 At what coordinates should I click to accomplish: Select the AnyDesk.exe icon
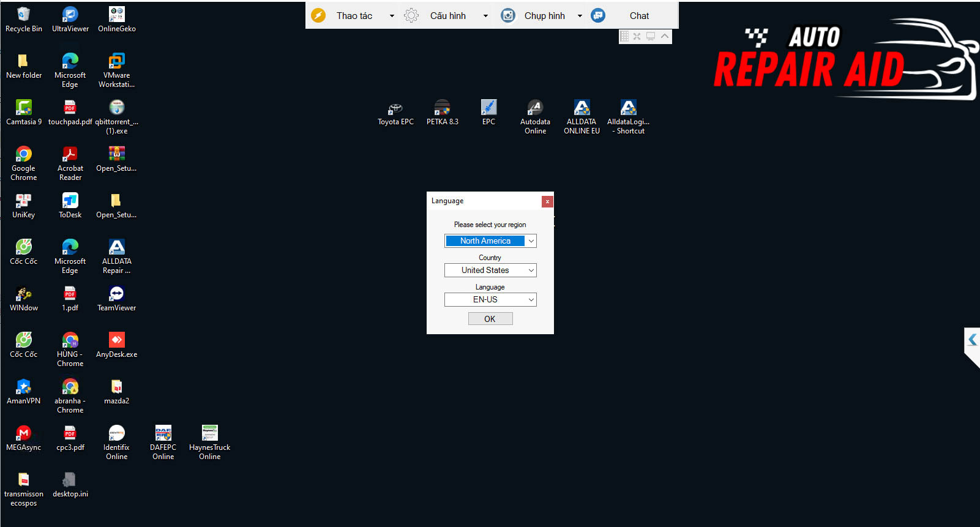click(x=117, y=345)
